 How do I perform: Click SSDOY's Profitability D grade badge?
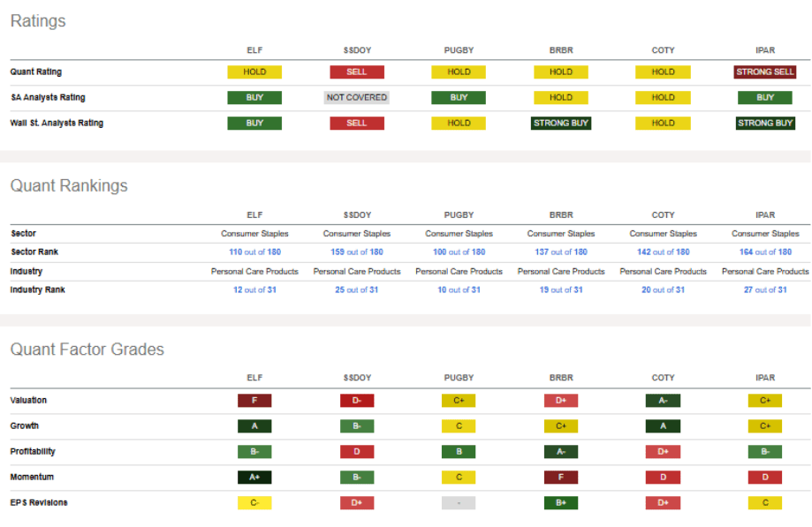(x=356, y=452)
